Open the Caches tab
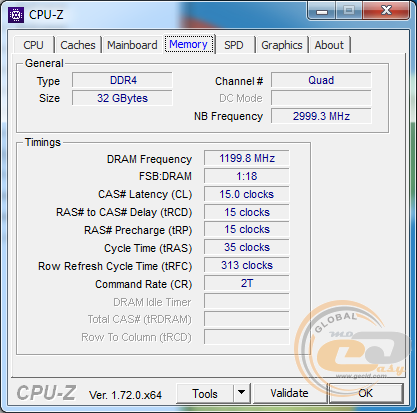 [78, 45]
